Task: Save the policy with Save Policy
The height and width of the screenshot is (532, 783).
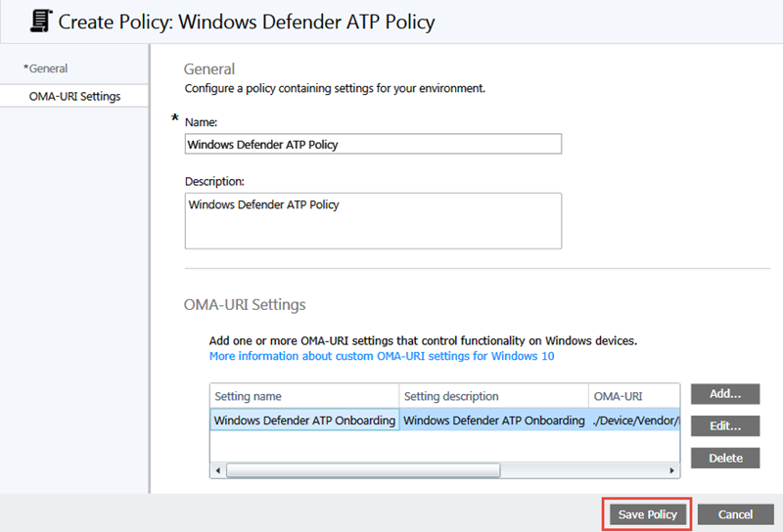Action: (647, 514)
